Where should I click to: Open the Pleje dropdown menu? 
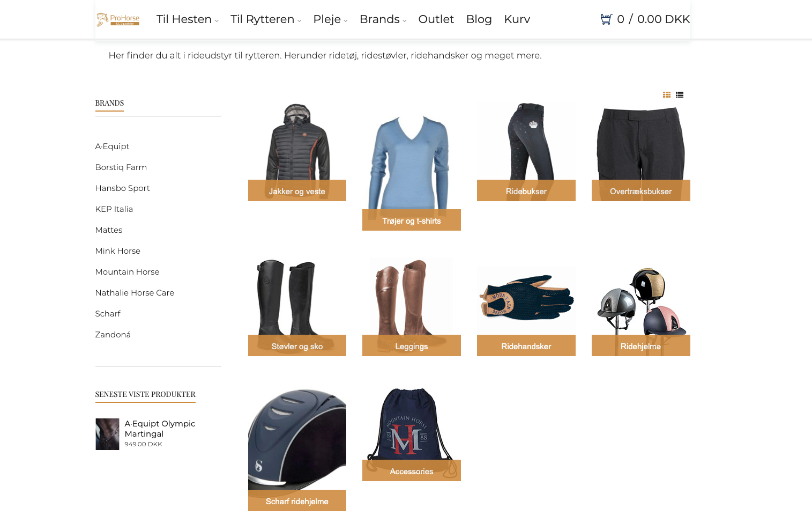pos(330,20)
